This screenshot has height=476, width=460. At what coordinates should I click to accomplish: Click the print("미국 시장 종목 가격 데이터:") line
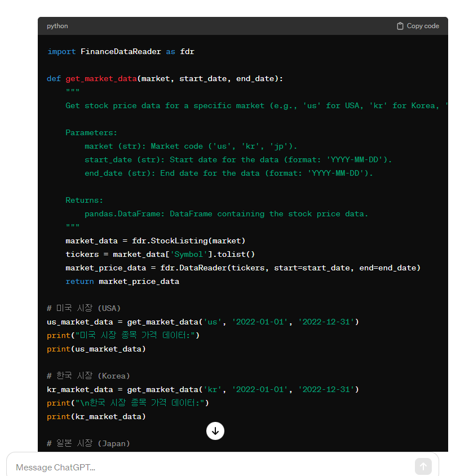tap(123, 335)
